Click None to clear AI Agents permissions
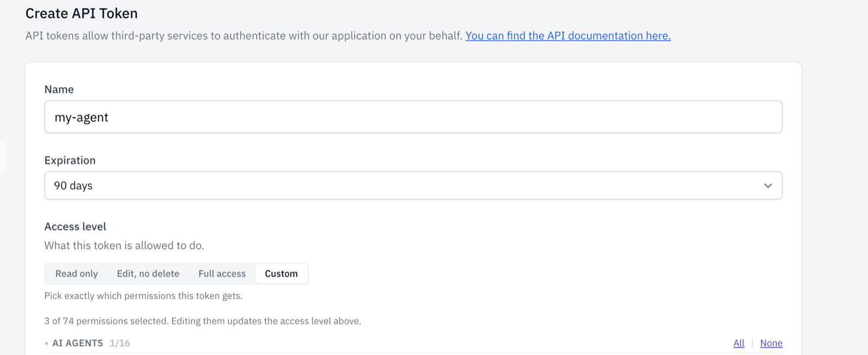868x355 pixels. coord(771,343)
